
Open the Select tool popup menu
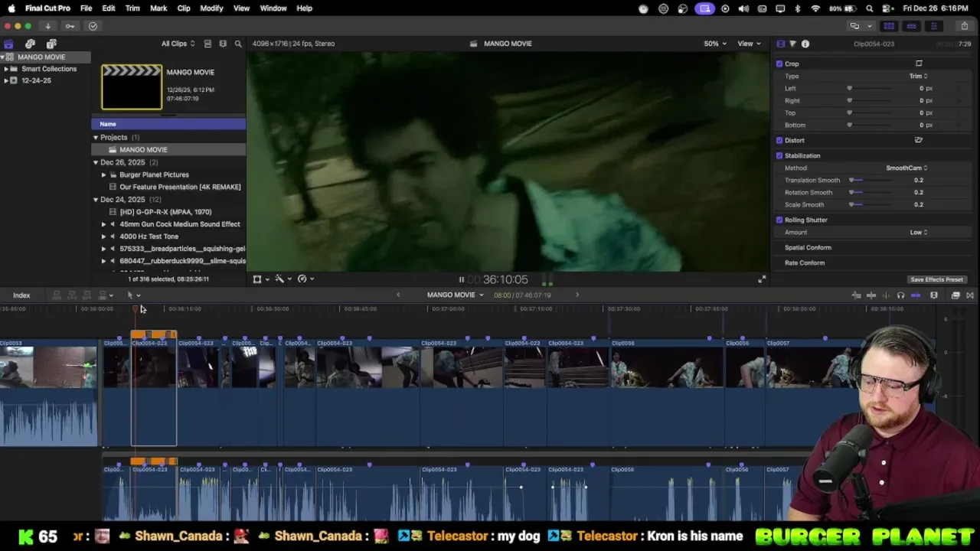[x=133, y=295]
